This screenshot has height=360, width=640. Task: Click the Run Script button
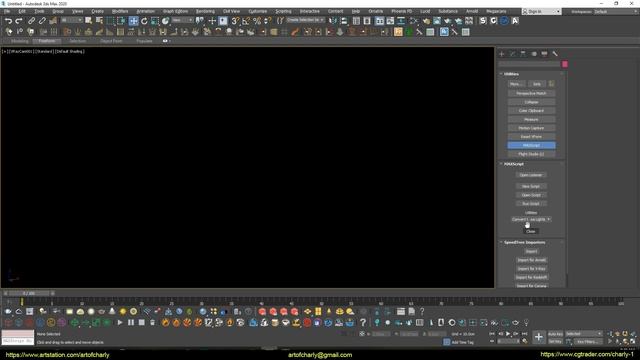pos(531,204)
